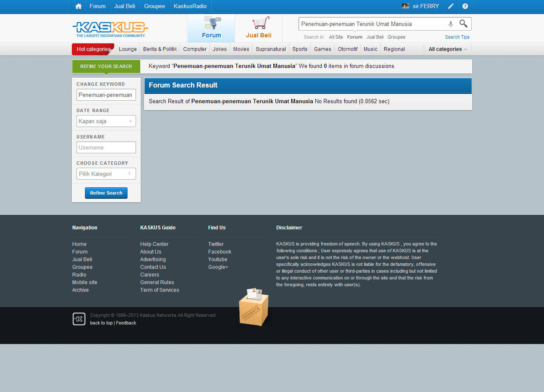Expand the All categories dropdown
544x392 pixels.
tap(448, 49)
